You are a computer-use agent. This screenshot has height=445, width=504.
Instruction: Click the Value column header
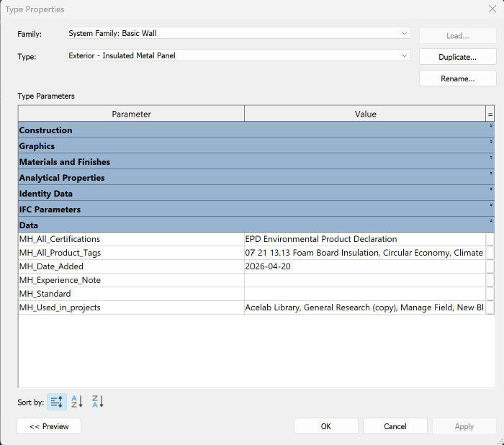[x=365, y=114]
